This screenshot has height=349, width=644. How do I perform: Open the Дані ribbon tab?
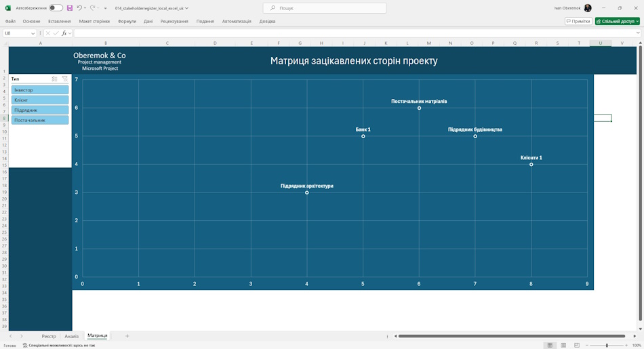click(x=148, y=22)
